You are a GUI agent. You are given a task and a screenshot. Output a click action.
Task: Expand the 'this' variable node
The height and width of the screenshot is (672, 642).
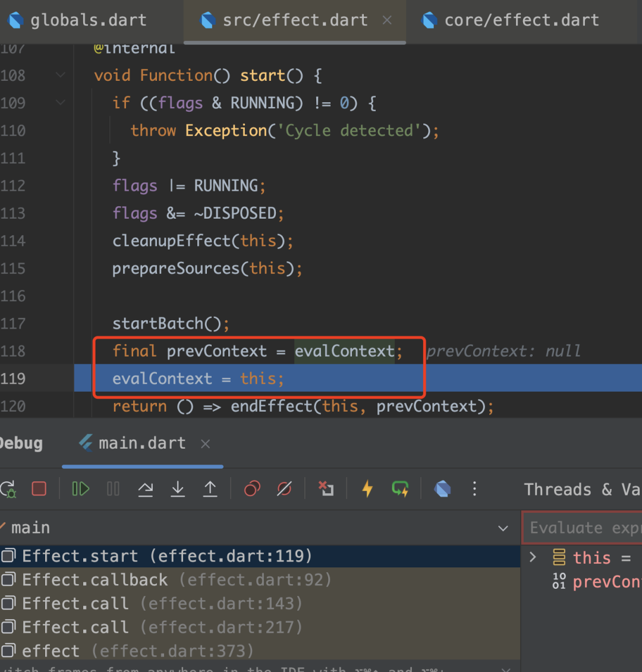tap(533, 557)
